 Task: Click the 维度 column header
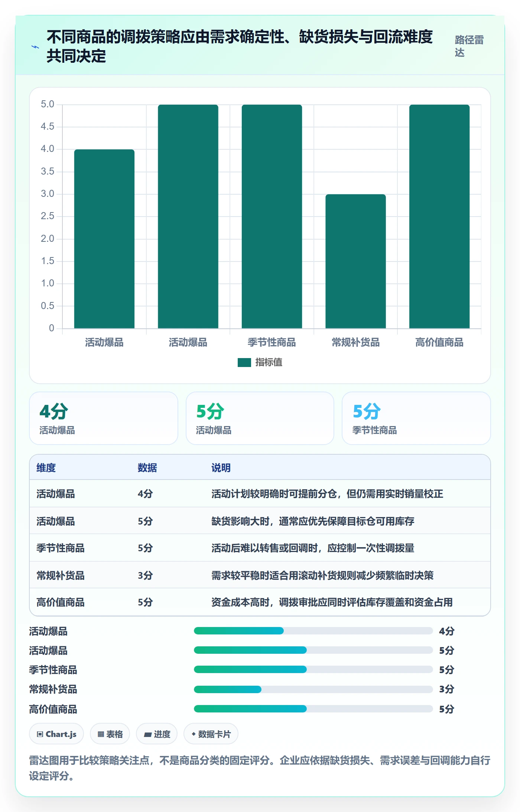tap(46, 468)
